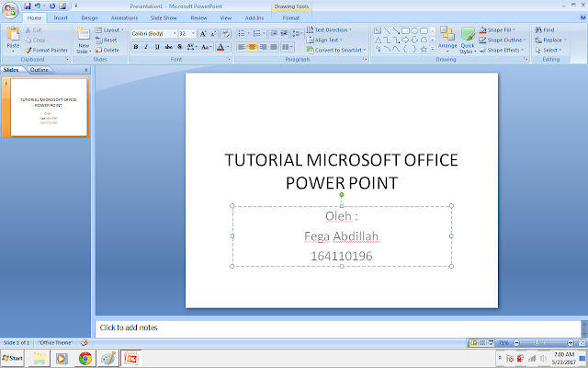Open the Animations tab

point(124,17)
